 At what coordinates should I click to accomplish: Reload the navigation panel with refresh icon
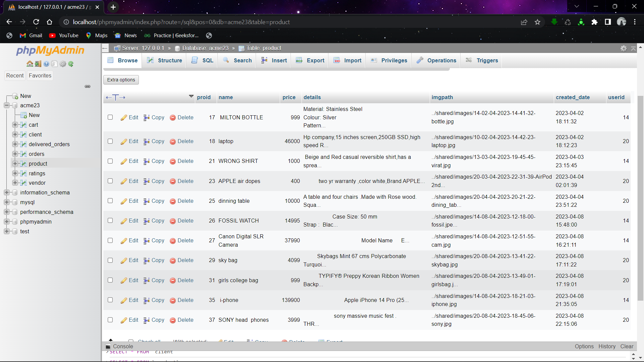click(71, 64)
